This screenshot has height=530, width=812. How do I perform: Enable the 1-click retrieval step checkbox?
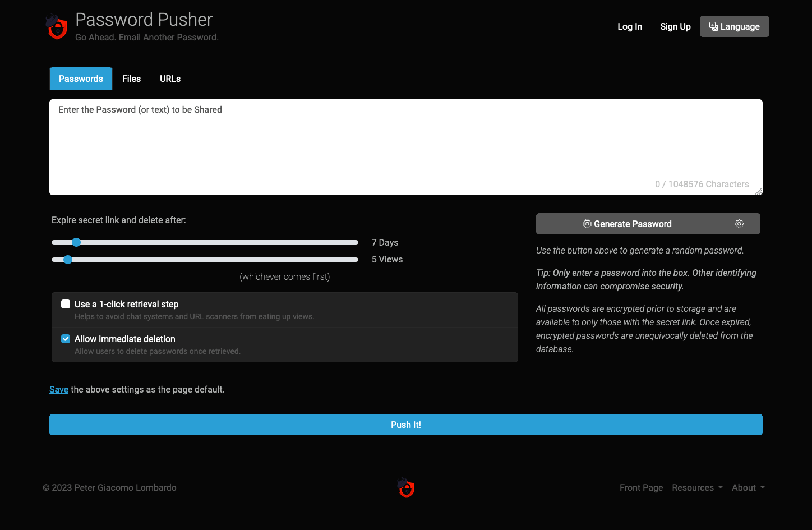pos(66,304)
